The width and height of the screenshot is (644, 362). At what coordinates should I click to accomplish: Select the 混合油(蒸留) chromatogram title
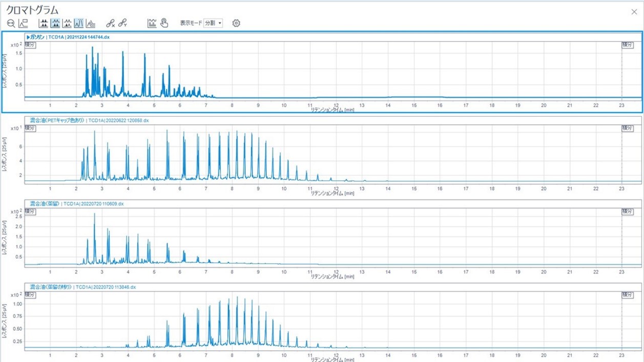tap(77, 204)
